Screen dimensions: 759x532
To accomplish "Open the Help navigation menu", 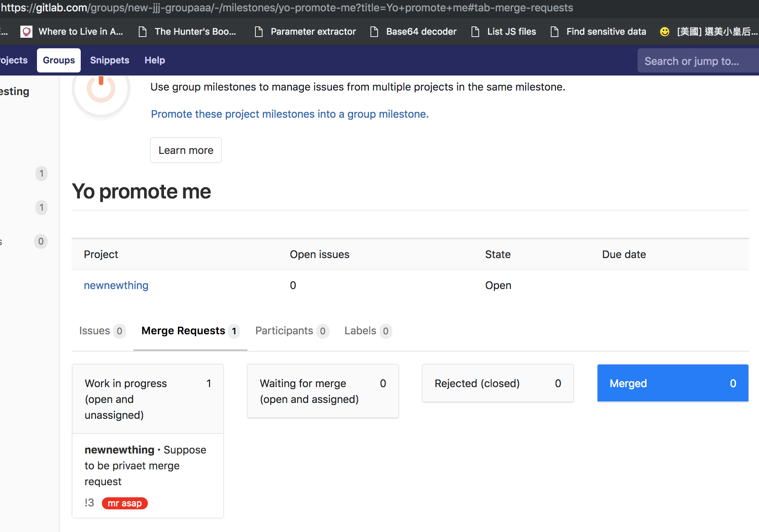I will coord(155,60).
